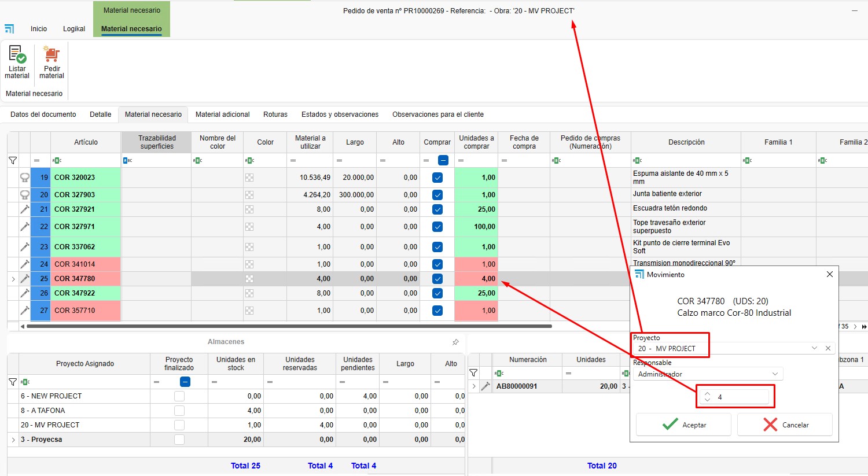Click the tool icon of row COR 327971
The image size is (868, 476).
[25, 227]
